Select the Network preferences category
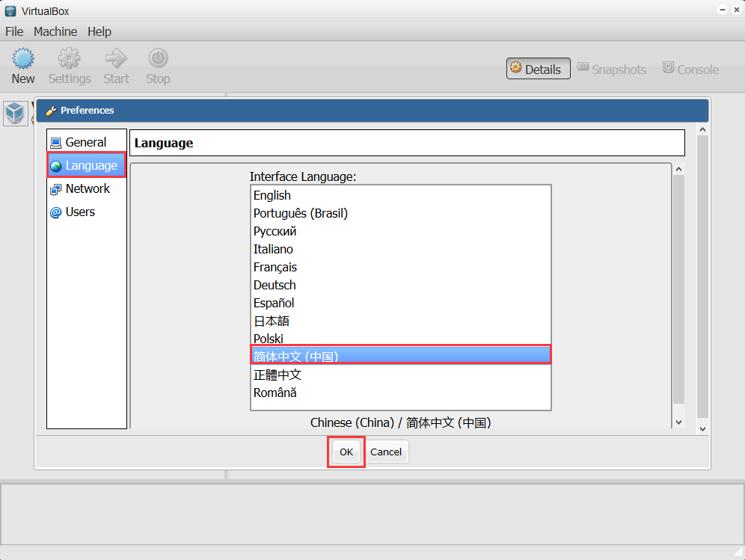The image size is (745, 560). tap(87, 188)
